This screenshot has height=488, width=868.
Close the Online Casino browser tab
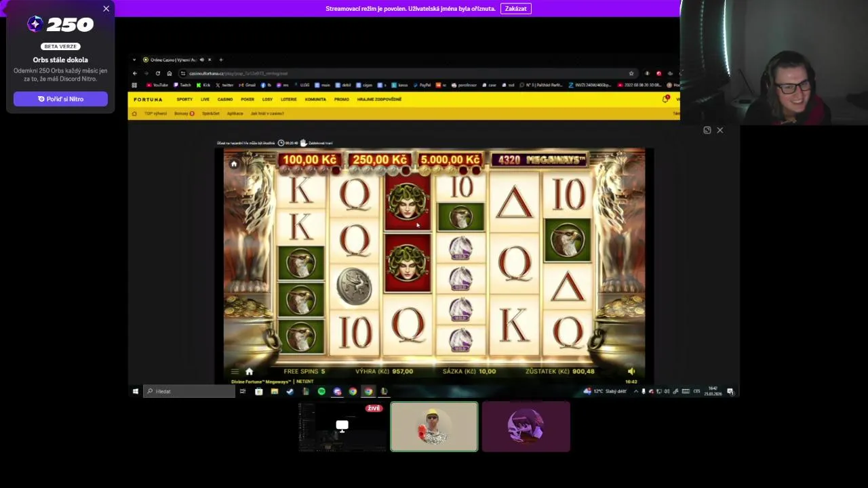click(210, 60)
